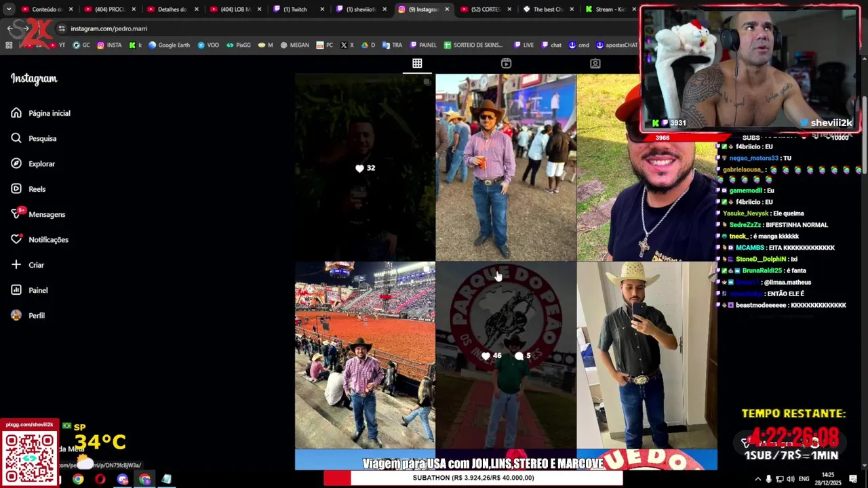868x488 pixels.
Task: Open Mensagens inbox in the sidebar
Action: [38, 214]
